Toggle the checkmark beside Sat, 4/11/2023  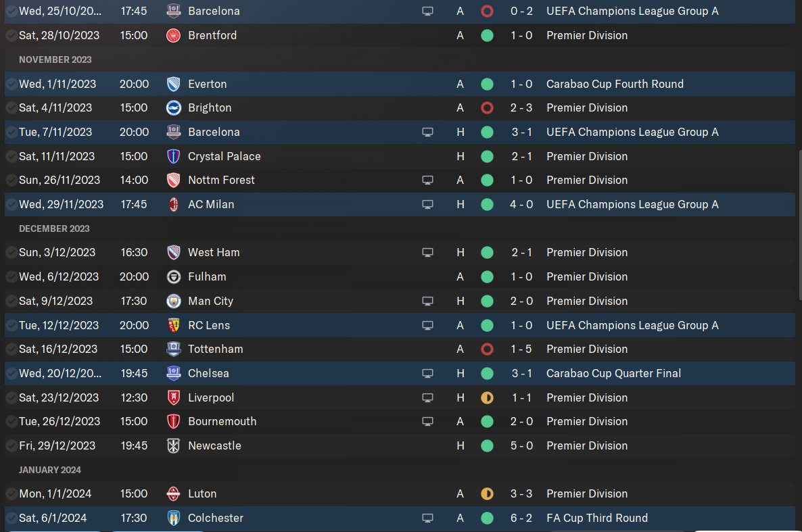coord(11,108)
